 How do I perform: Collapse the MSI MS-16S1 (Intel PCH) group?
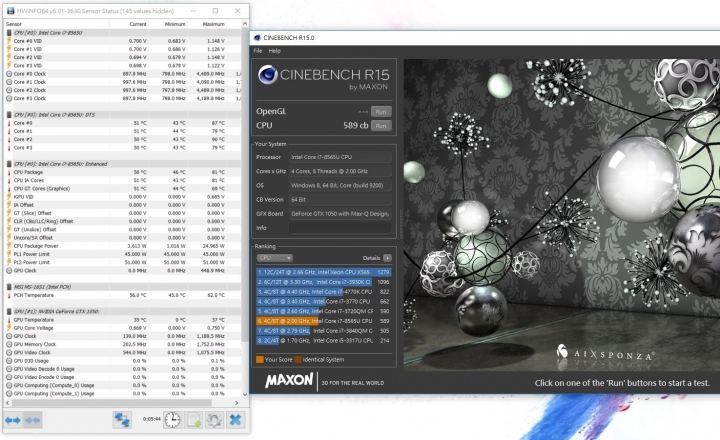(x=9, y=287)
